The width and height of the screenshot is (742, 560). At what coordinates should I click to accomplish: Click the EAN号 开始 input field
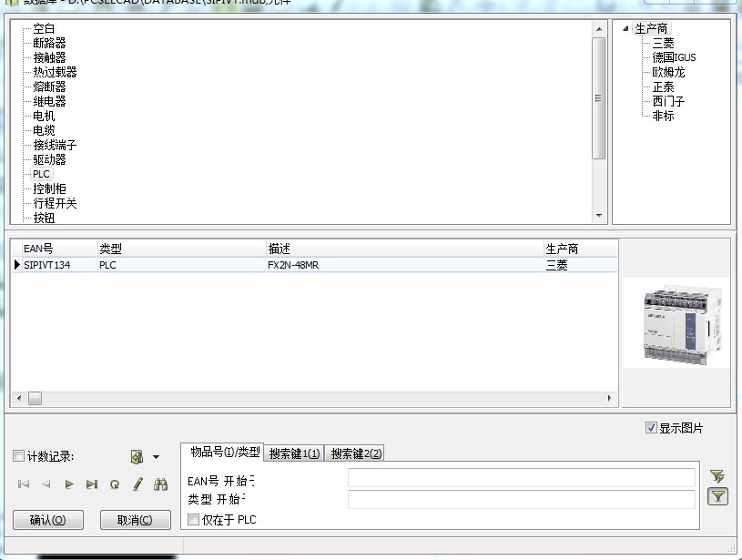521,478
